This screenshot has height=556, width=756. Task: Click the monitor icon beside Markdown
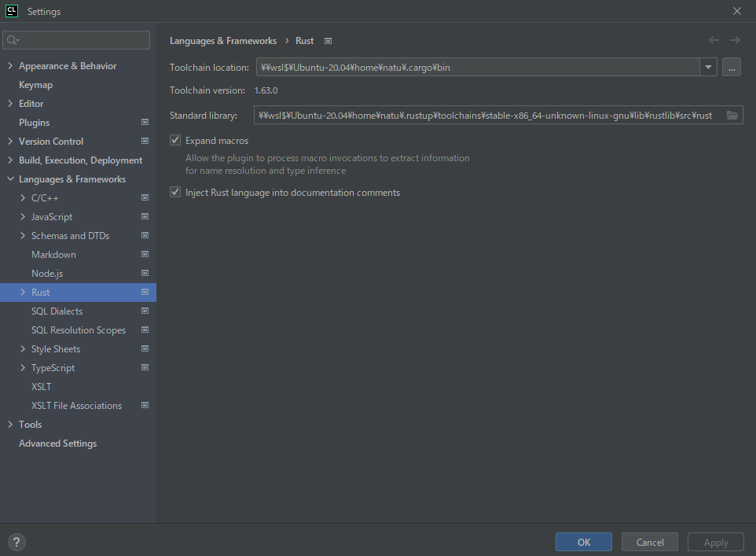145,254
